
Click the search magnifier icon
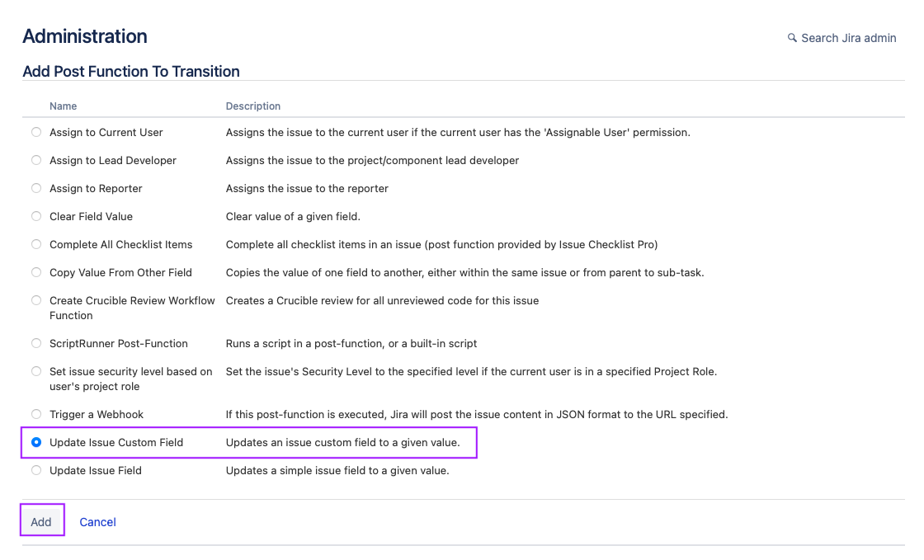tap(792, 38)
